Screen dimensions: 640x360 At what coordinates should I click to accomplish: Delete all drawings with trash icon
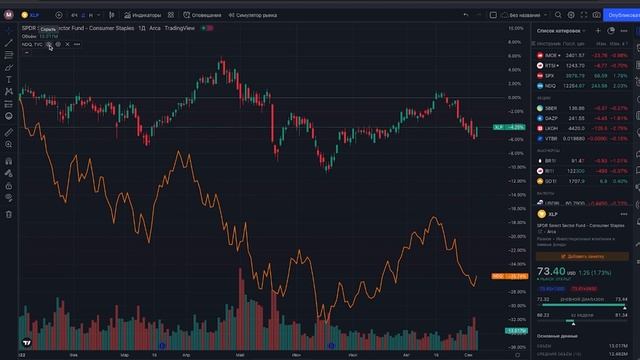coord(9,214)
